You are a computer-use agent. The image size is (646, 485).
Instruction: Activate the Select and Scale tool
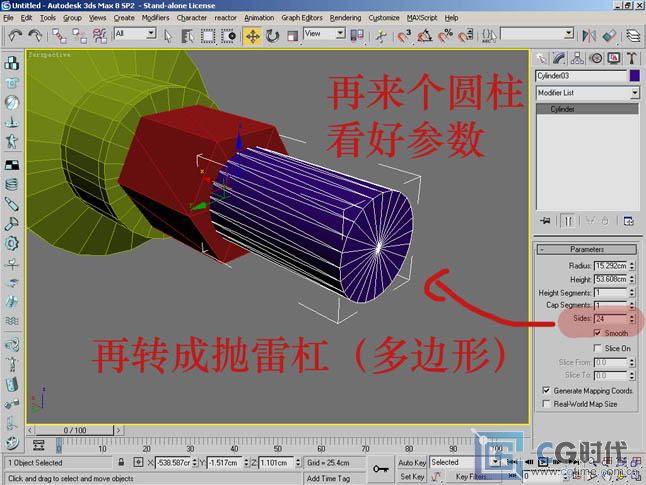tap(292, 36)
